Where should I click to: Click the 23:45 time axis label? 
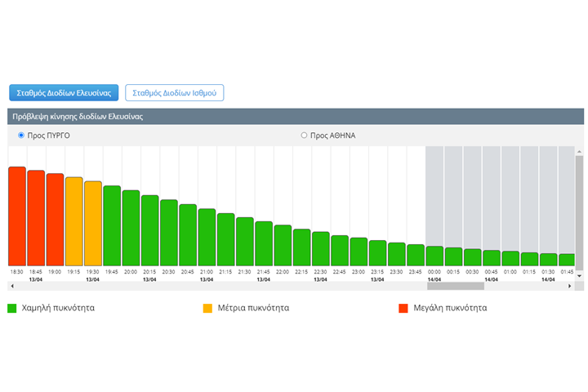coord(416,272)
